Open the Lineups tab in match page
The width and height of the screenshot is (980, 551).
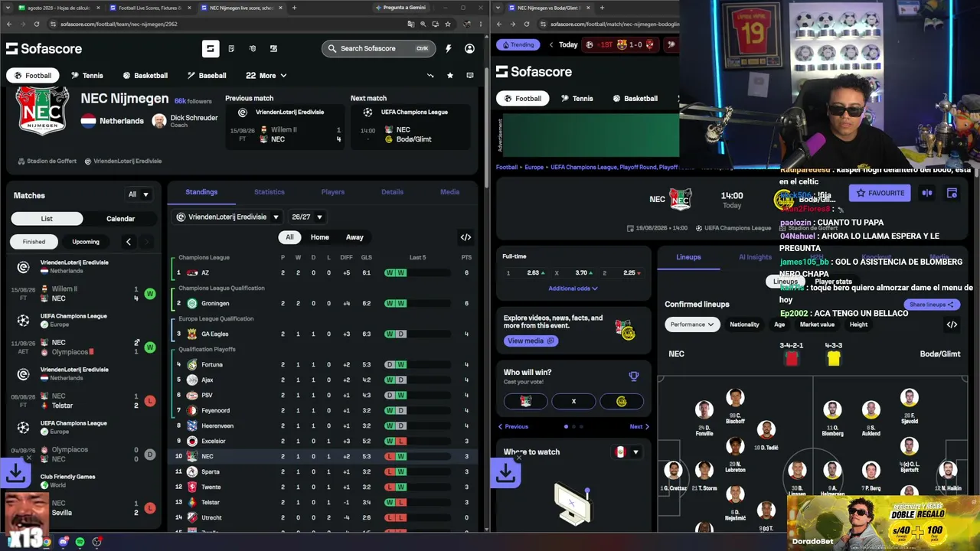click(688, 257)
